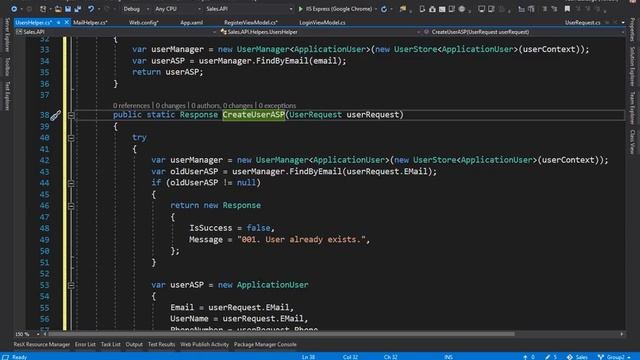Viewport: 640px width, 360px height.
Task: Click the device emulator toolbar icon
Action: pyautogui.click(x=422, y=9)
